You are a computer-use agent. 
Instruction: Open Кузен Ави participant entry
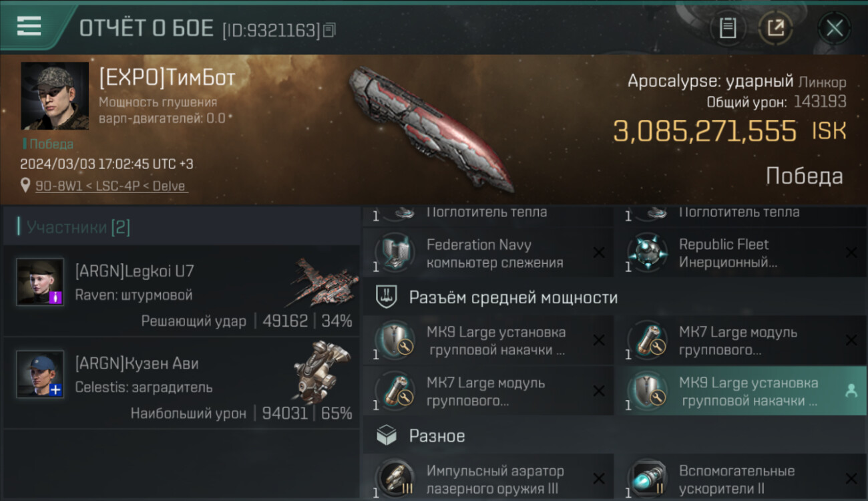tap(181, 383)
